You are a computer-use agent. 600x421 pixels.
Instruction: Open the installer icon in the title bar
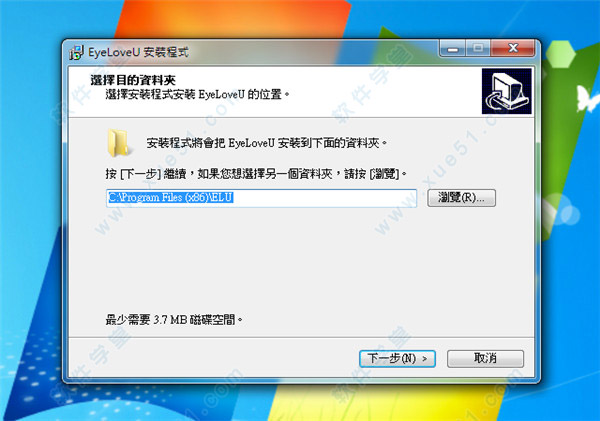click(x=77, y=52)
